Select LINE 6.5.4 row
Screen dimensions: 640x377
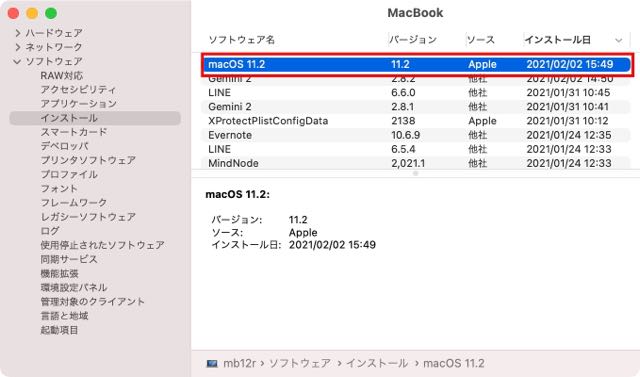point(416,149)
